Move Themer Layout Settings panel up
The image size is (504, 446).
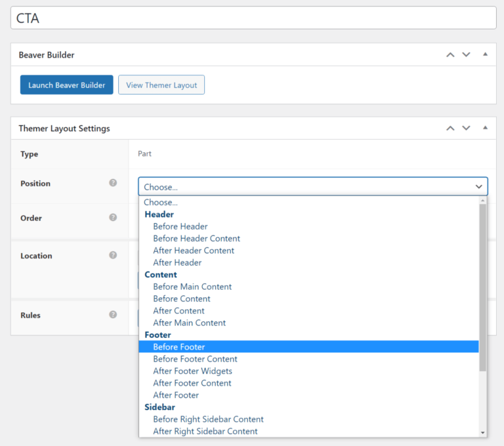(450, 129)
